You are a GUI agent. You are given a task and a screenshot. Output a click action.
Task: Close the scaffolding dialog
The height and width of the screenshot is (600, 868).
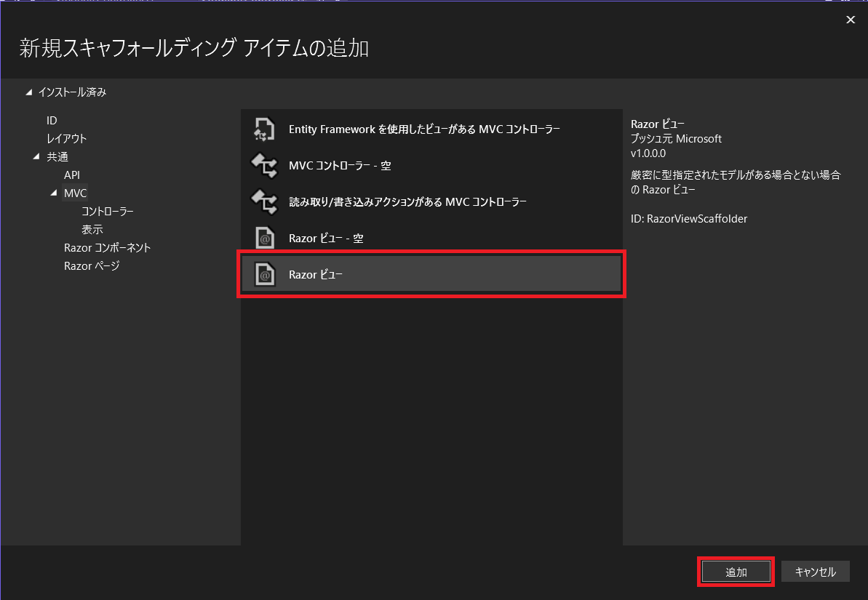point(851,20)
